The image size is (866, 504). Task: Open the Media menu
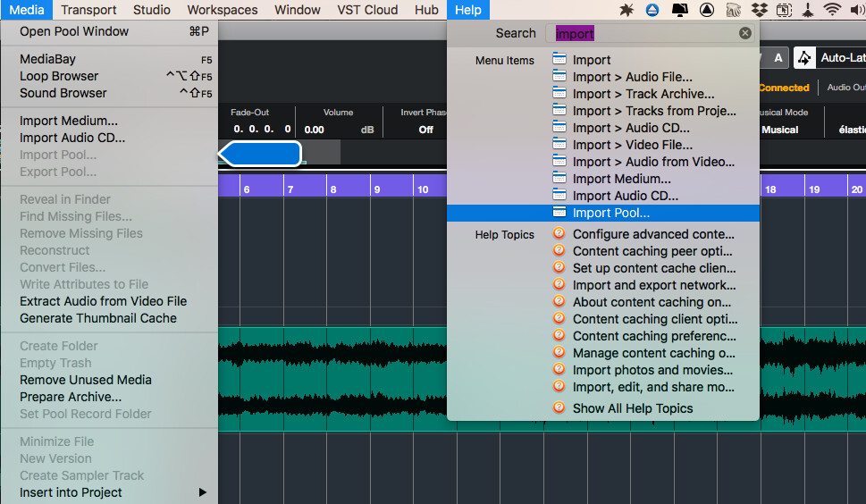click(27, 10)
